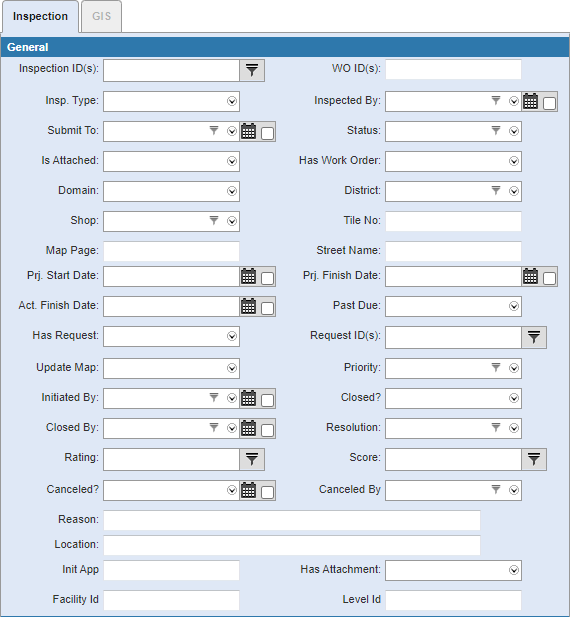
Task: Enable the checkbox beside Initiated By
Action: (267, 400)
